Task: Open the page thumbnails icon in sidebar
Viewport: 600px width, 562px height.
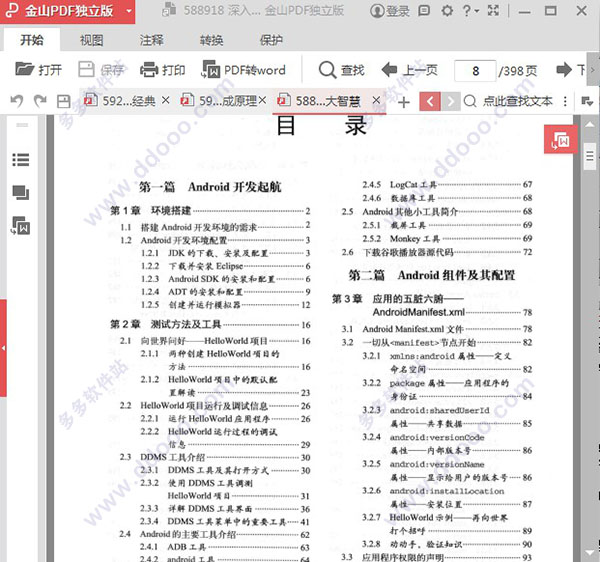Action: click(x=21, y=193)
